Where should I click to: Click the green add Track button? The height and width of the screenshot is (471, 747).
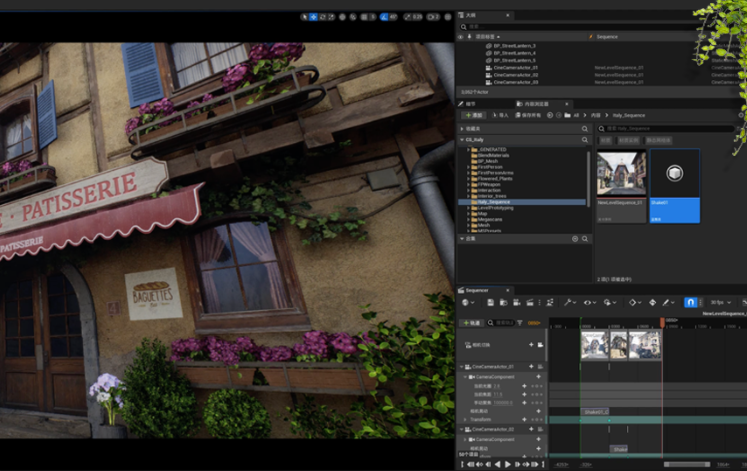click(472, 323)
